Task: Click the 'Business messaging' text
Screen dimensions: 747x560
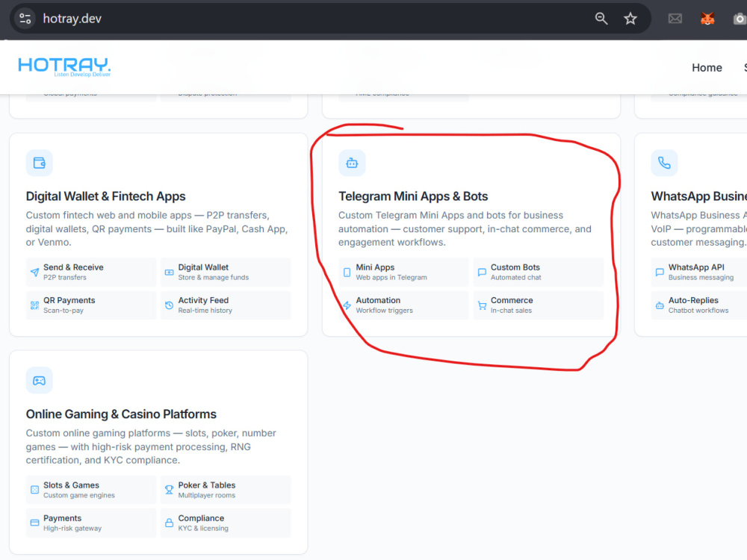Action: 701,278
